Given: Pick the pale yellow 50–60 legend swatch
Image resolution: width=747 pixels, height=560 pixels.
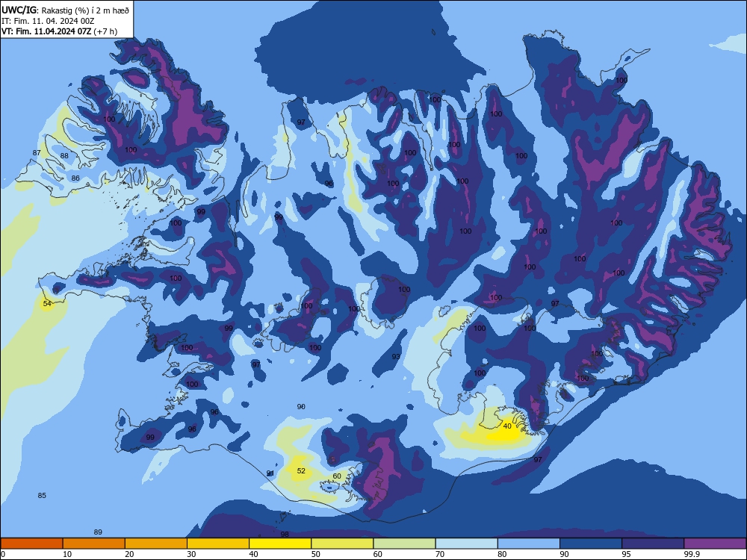Looking at the screenshot, I should coord(342,544).
